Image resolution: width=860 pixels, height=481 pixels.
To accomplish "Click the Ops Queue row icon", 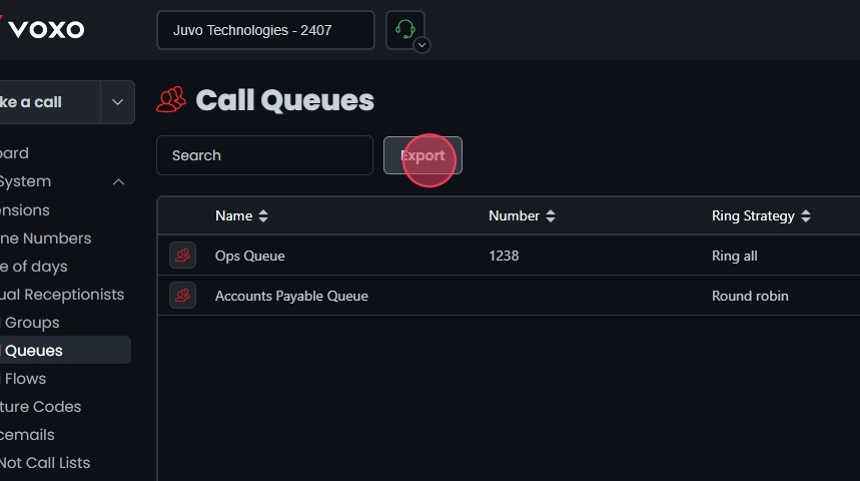I will click(182, 256).
